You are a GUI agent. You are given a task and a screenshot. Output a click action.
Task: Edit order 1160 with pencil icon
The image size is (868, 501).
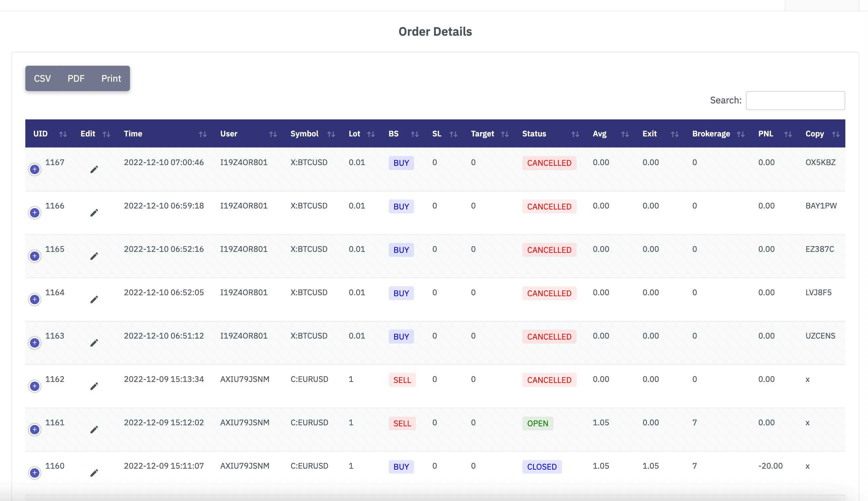94,473
